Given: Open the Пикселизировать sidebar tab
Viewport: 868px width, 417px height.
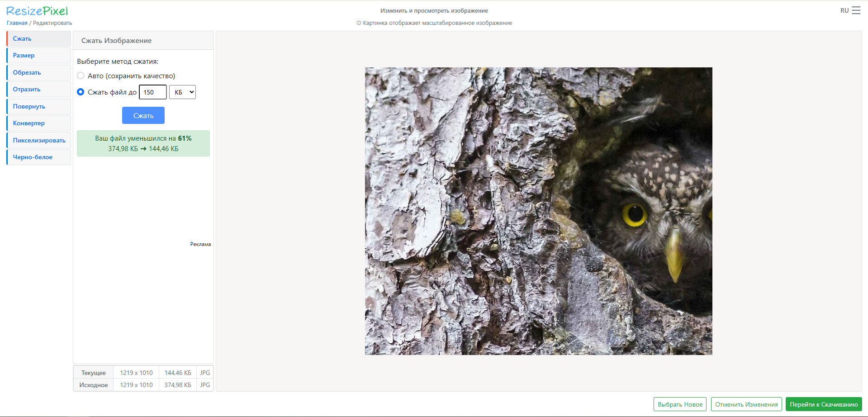Looking at the screenshot, I should [x=39, y=140].
